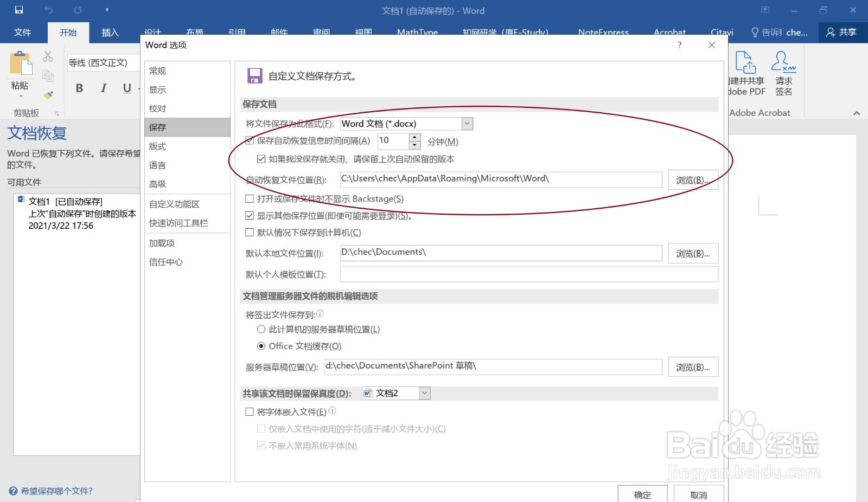
Task: Click the Request Signature icon
Action: tap(783, 62)
